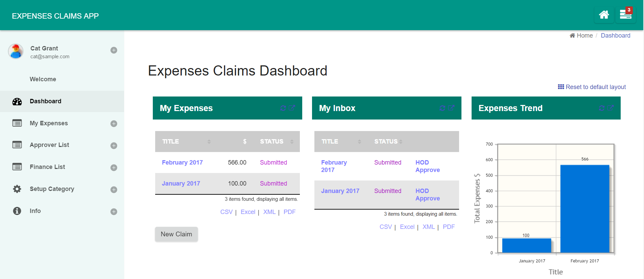Viewport: 644px width, 279px height.
Task: Expand the My Expenses sidebar submenu
Action: 114,124
